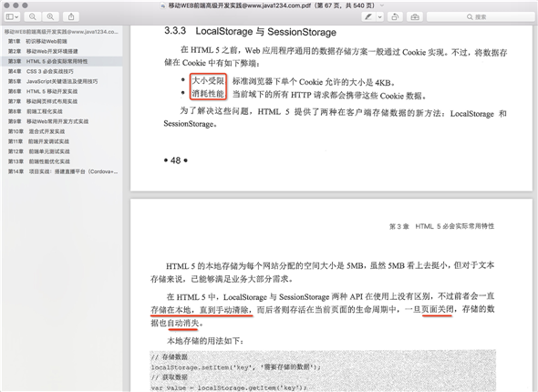Open 第8章 前端工程化实战 in outline

point(36,111)
